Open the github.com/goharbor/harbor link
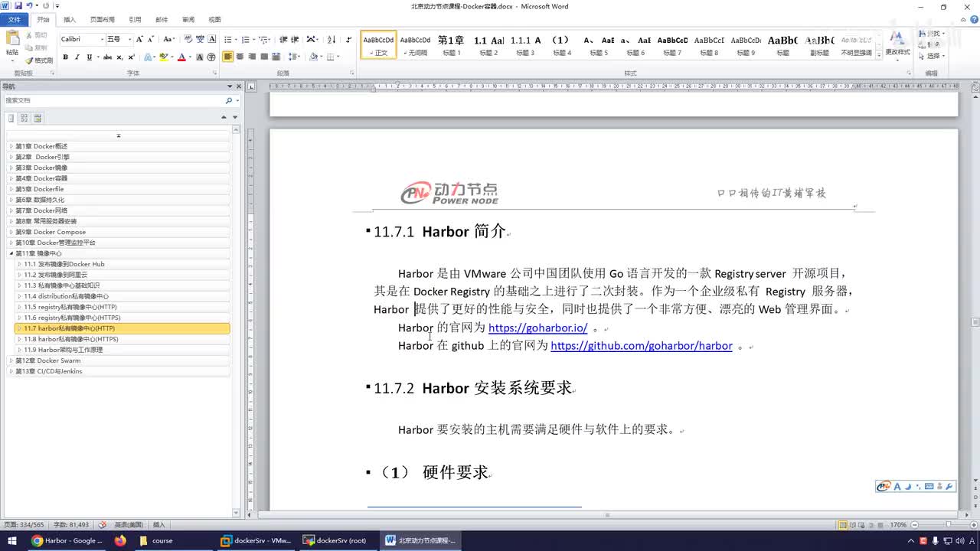 [x=642, y=345]
